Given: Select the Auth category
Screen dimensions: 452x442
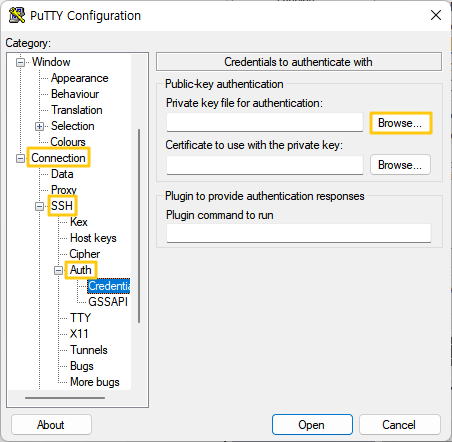Looking at the screenshot, I should 80,270.
